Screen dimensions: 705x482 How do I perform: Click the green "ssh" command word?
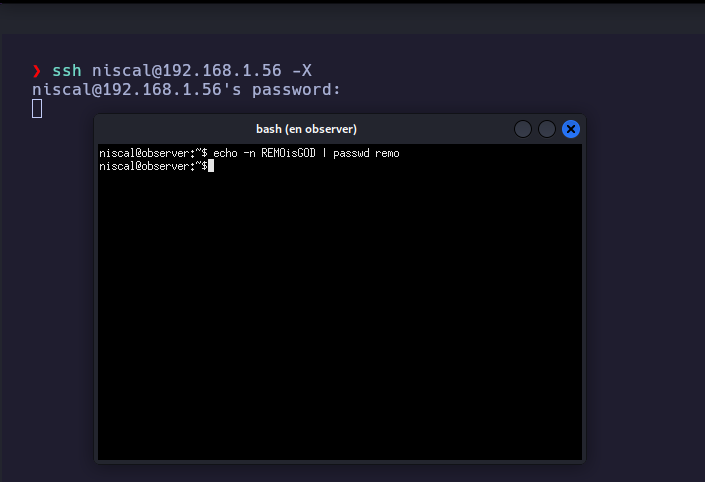tap(67, 70)
